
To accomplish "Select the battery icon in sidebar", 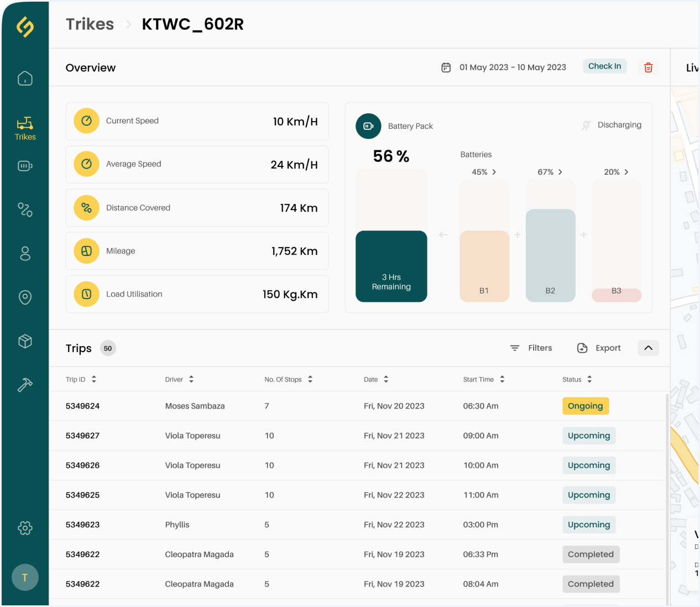I will [x=25, y=166].
